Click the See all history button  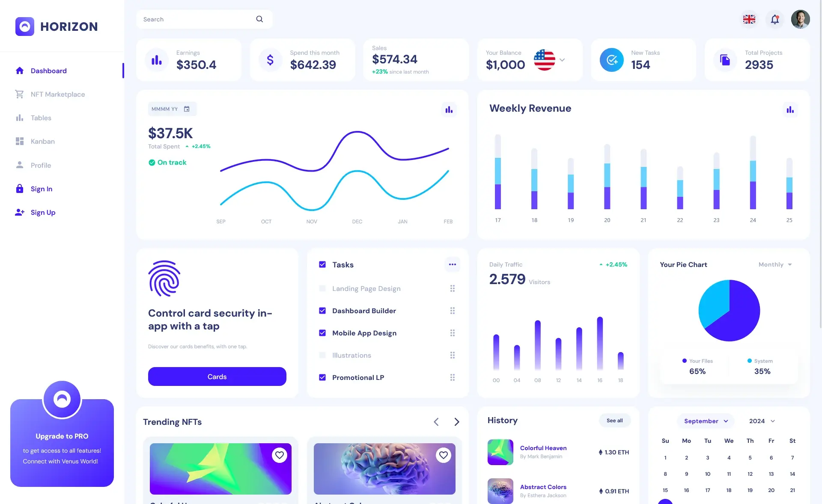click(614, 420)
